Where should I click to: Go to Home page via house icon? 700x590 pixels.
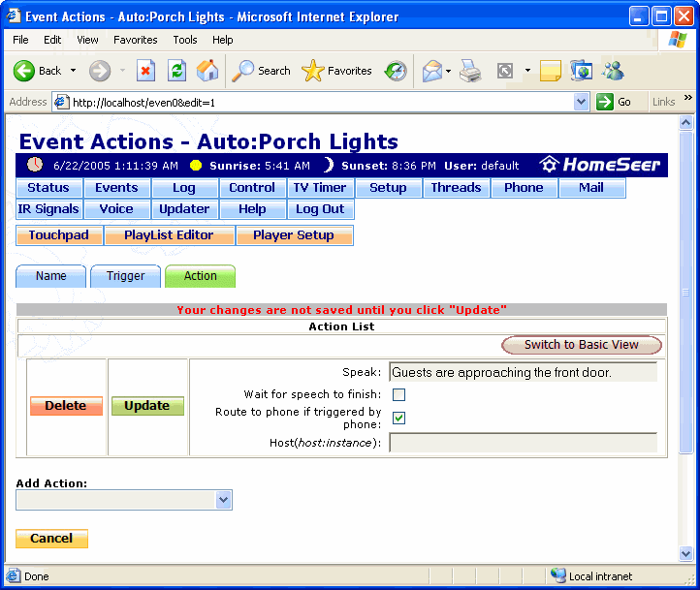(x=207, y=71)
